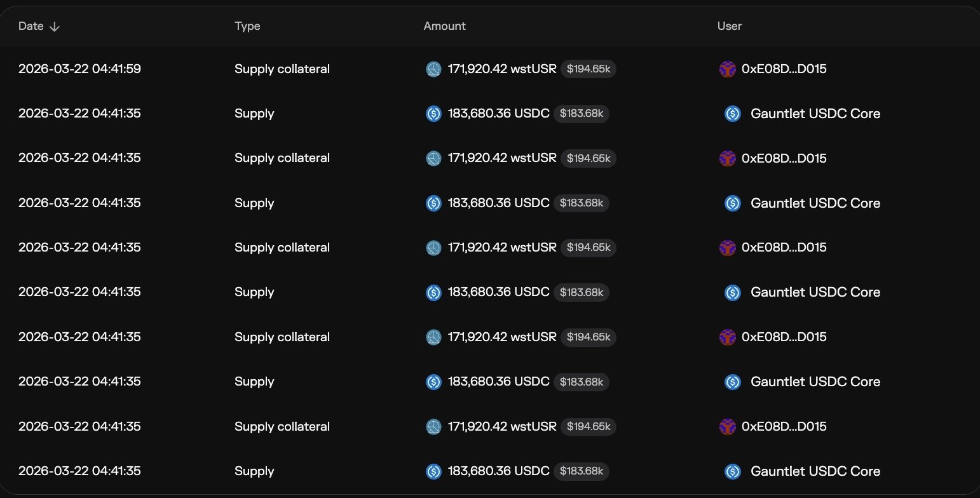This screenshot has height=498, width=980.
Task: Click the $194.65k value badge in top row
Action: pyautogui.click(x=588, y=69)
